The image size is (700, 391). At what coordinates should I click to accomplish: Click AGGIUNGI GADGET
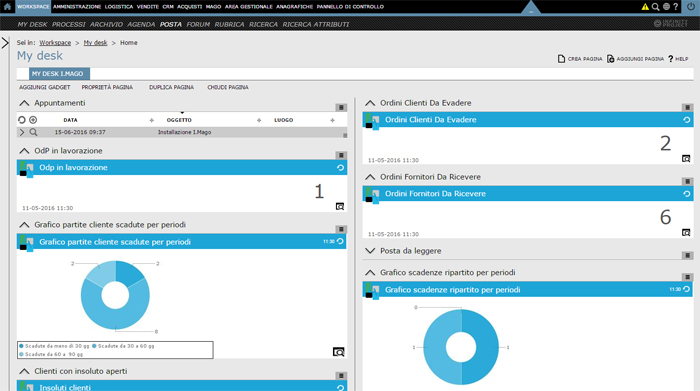[45, 87]
